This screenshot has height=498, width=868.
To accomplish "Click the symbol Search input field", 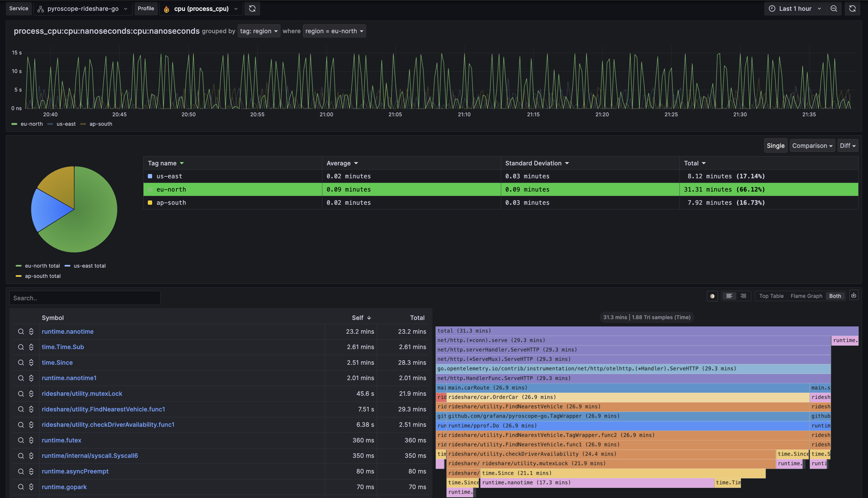I will pos(85,298).
